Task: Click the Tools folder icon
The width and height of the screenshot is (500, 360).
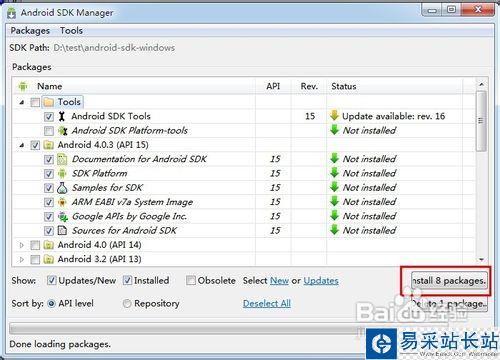Action: 49,102
